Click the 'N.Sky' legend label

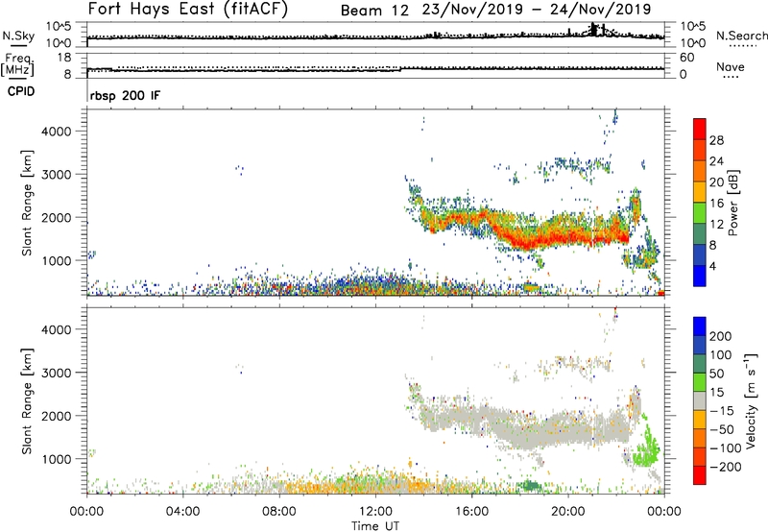(x=18, y=36)
